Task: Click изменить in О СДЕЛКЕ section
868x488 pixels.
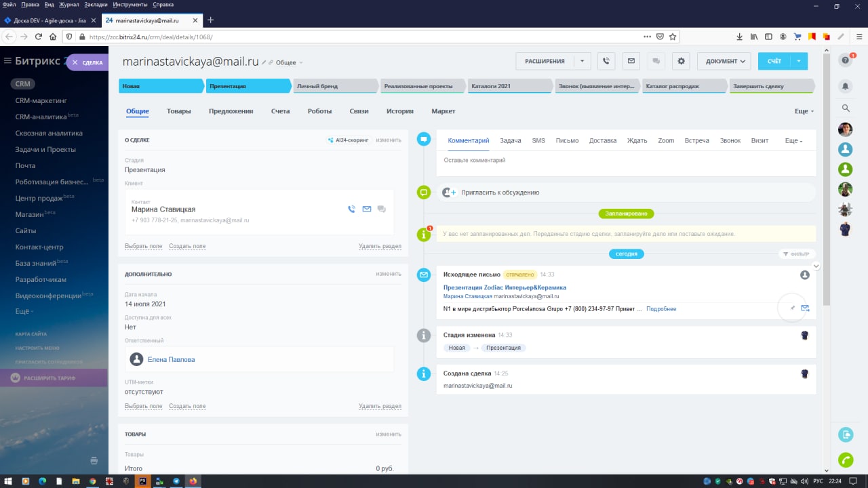Action: pos(389,140)
